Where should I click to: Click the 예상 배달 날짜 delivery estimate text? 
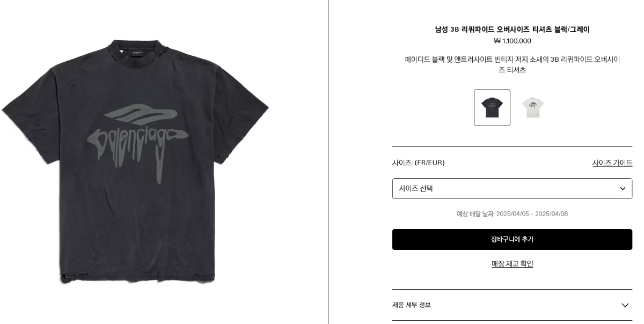click(x=513, y=214)
